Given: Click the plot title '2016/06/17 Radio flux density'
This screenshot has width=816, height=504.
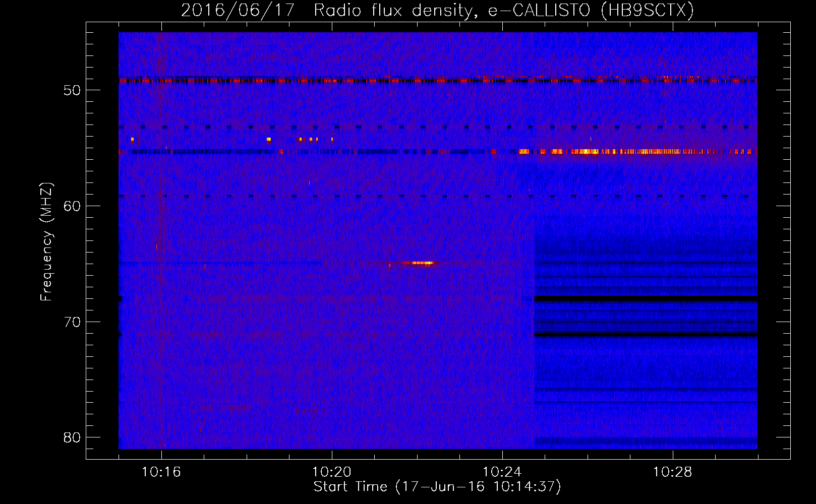Looking at the screenshot, I should click(437, 11).
